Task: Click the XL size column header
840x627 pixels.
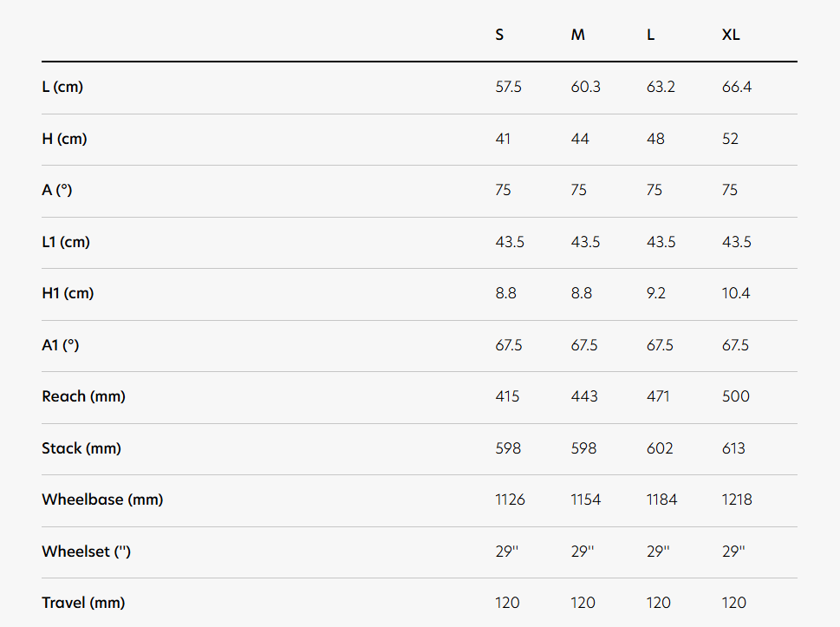Action: [731, 36]
